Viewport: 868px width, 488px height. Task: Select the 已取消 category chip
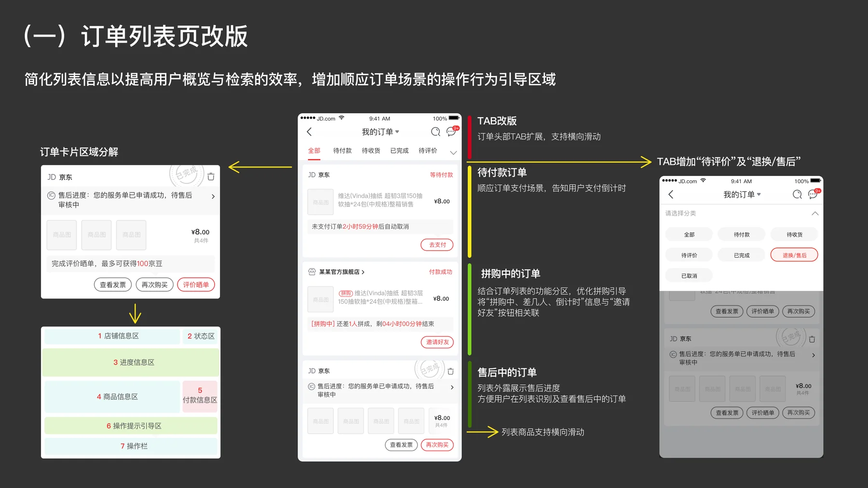tap(689, 275)
